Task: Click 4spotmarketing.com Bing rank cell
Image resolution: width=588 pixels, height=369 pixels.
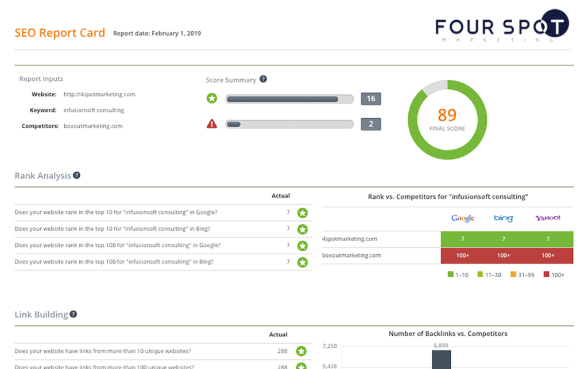Action: [x=504, y=239]
